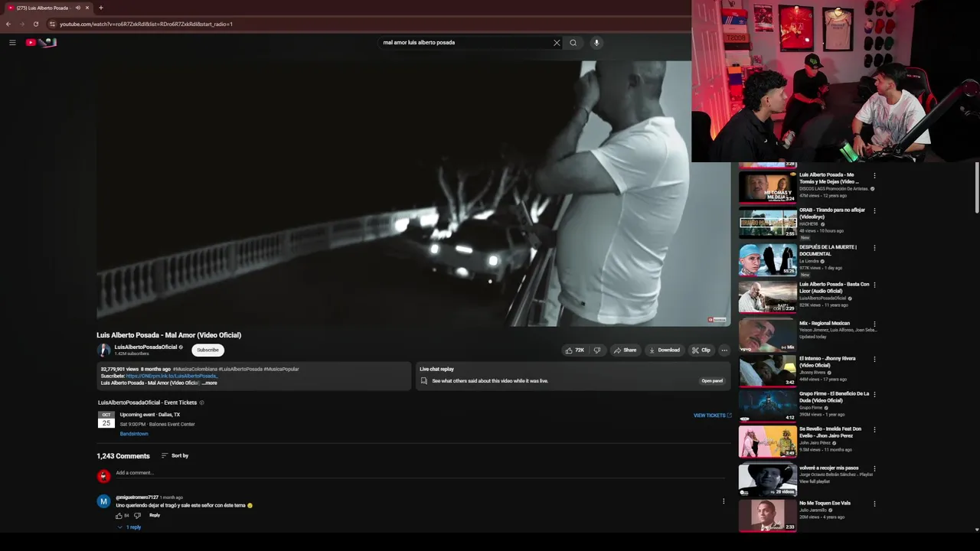Reload the page with the refresh icon
This screenshot has width=980, height=551.
pyautogui.click(x=36, y=24)
